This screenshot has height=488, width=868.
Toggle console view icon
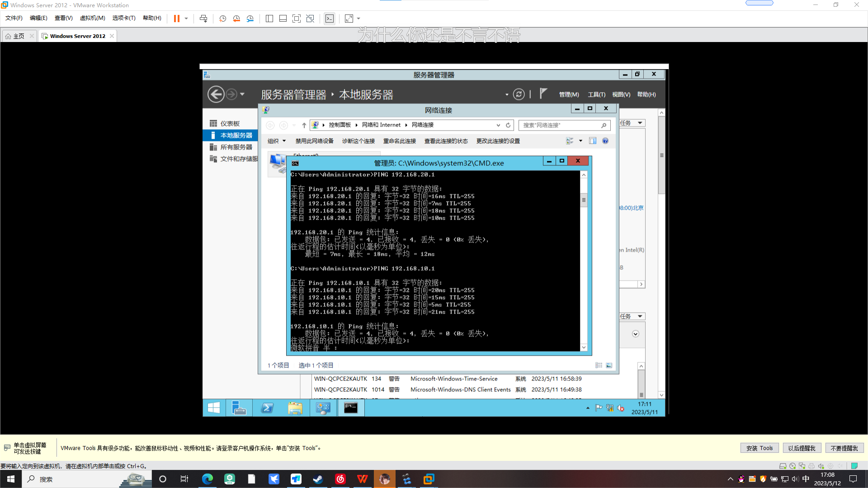(x=330, y=19)
